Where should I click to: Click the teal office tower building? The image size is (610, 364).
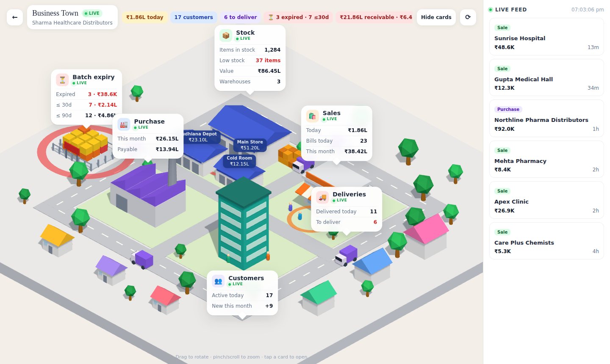coord(243,224)
